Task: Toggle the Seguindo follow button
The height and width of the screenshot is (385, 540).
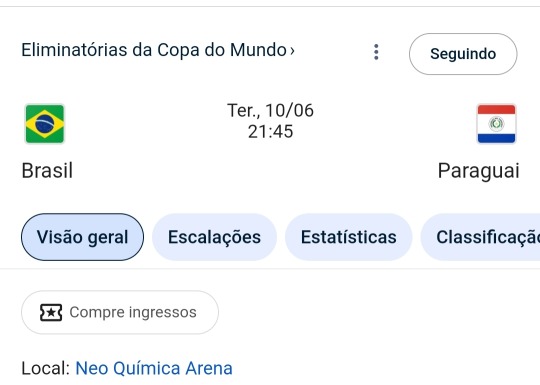Action: (463, 54)
